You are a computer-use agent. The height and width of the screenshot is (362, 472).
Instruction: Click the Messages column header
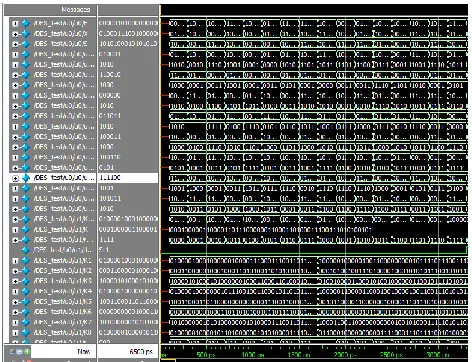pos(76,10)
